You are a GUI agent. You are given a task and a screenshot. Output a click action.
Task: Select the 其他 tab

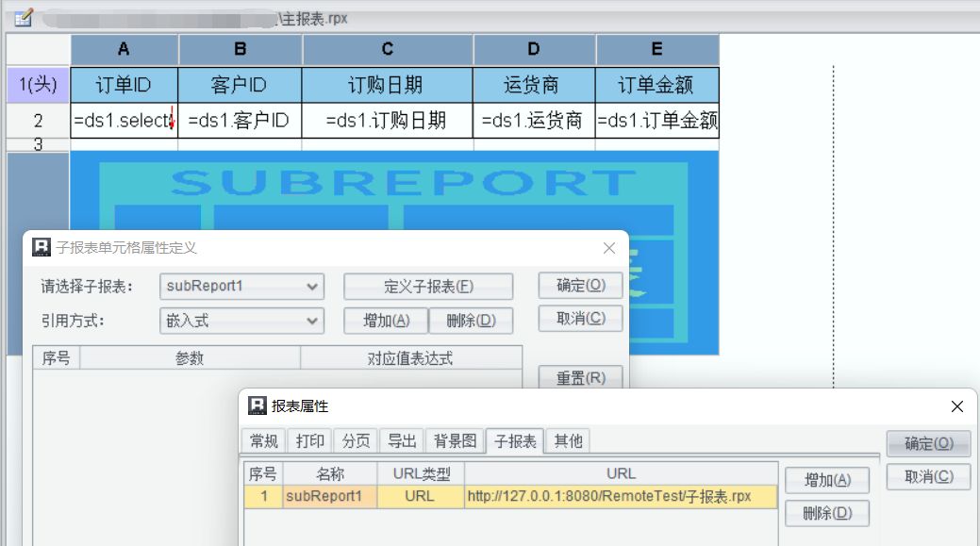(568, 440)
